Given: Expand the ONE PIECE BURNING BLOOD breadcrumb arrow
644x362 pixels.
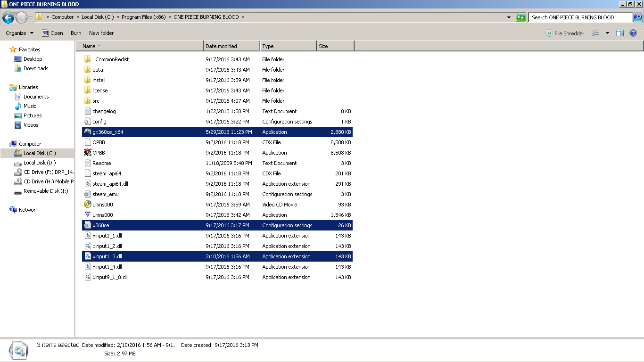Looking at the screenshot, I should [243, 17].
